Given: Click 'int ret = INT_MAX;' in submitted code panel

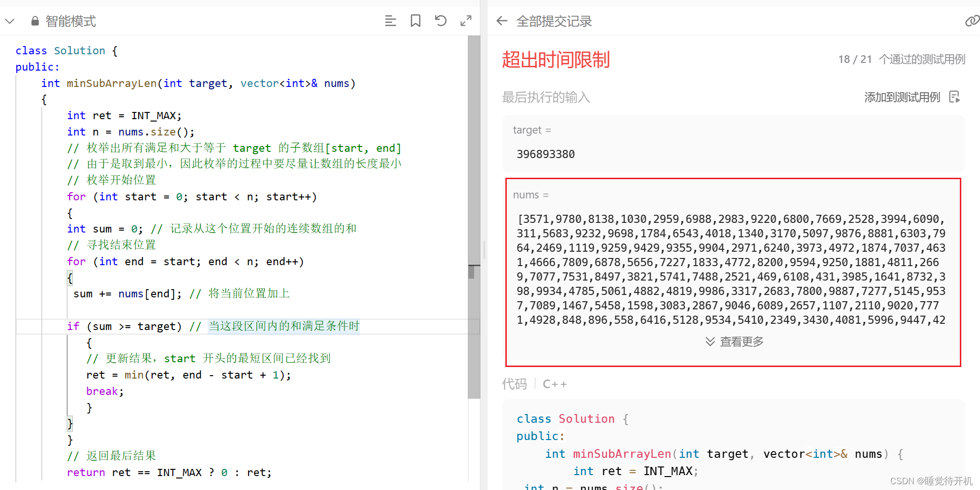Looking at the screenshot, I should [636, 471].
